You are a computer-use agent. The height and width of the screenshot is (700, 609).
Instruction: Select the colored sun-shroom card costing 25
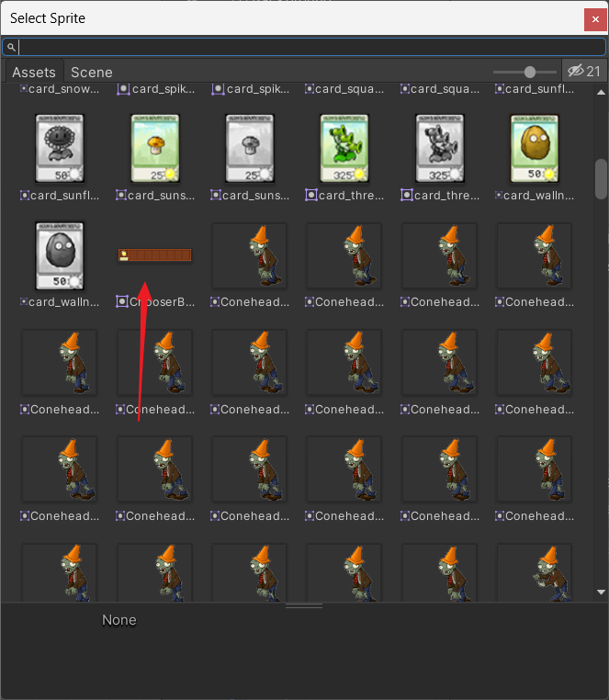pos(154,148)
